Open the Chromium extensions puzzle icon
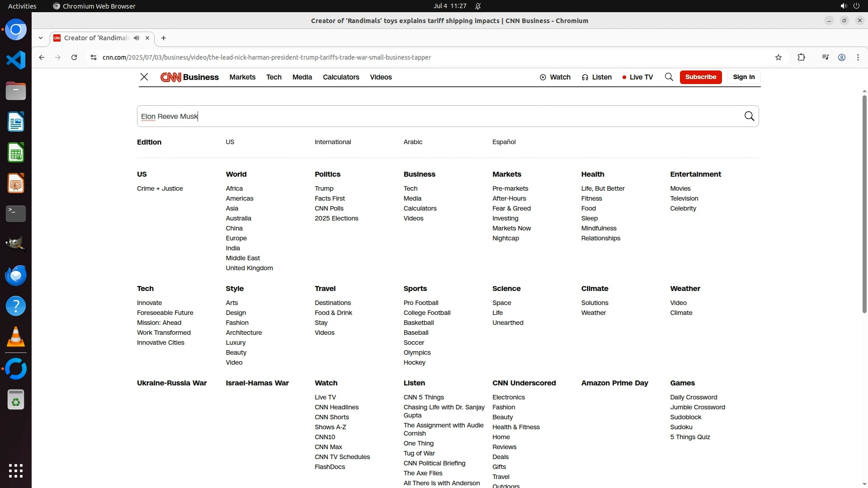Screen dimensions: 868x488 point(801,57)
